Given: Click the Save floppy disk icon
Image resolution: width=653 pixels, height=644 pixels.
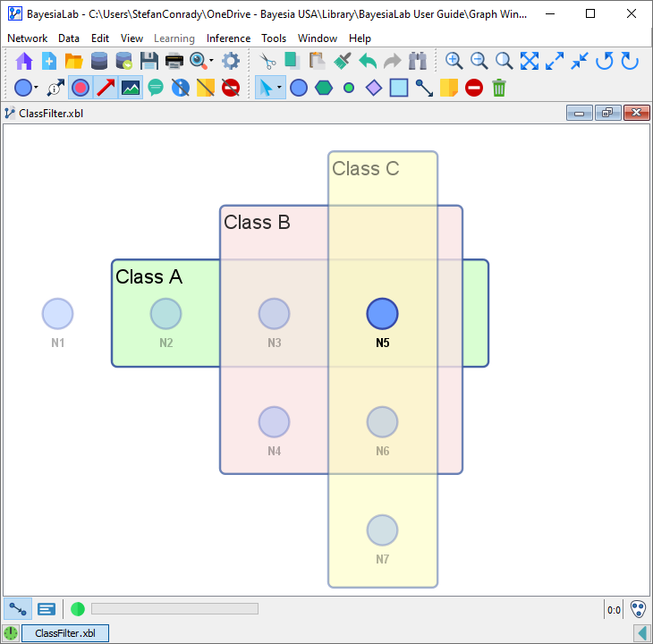Looking at the screenshot, I should point(149,61).
